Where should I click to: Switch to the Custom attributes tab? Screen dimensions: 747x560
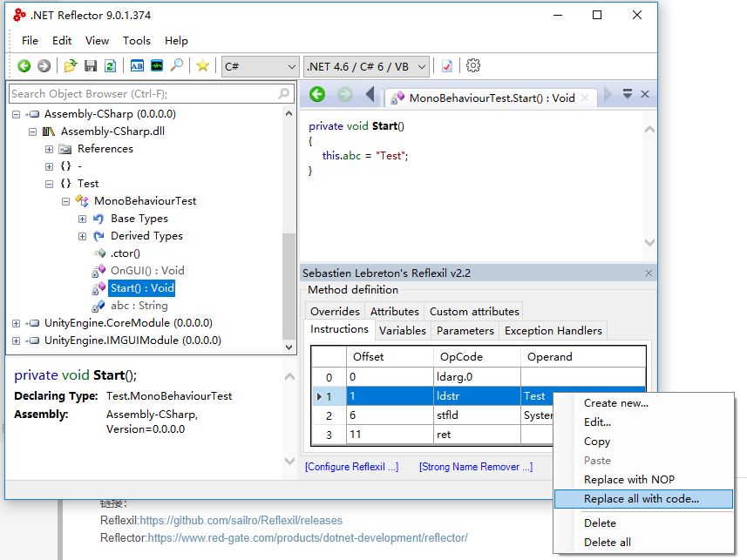click(x=474, y=312)
